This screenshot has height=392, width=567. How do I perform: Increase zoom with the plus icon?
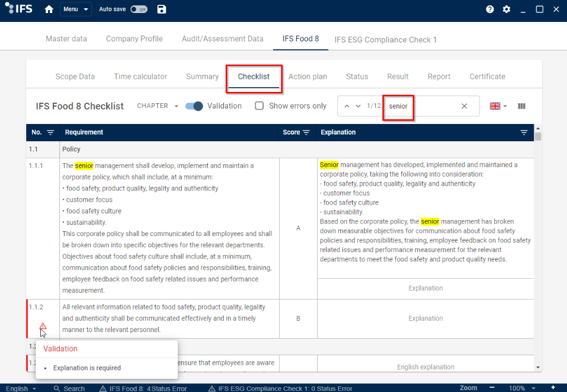coord(553,388)
